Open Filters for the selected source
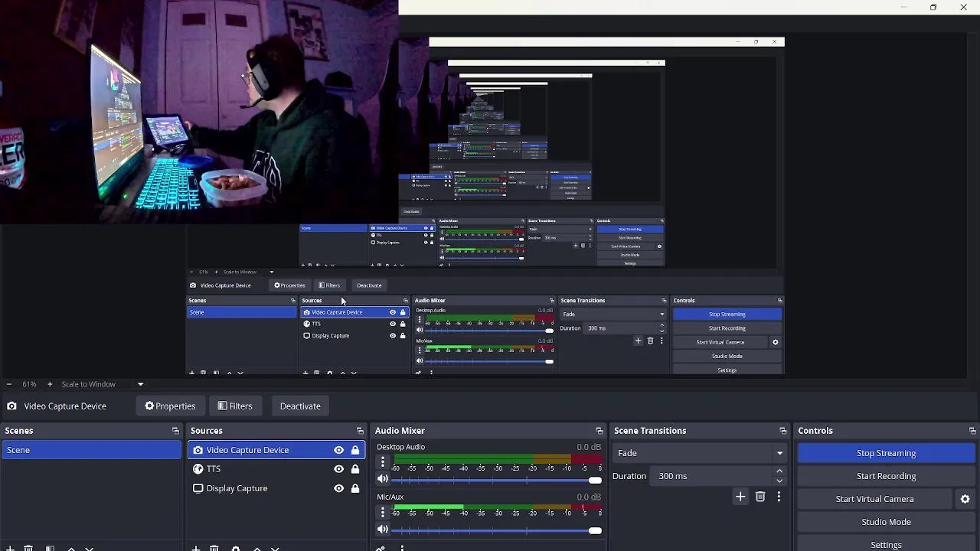This screenshot has width=980, height=551. [x=234, y=406]
